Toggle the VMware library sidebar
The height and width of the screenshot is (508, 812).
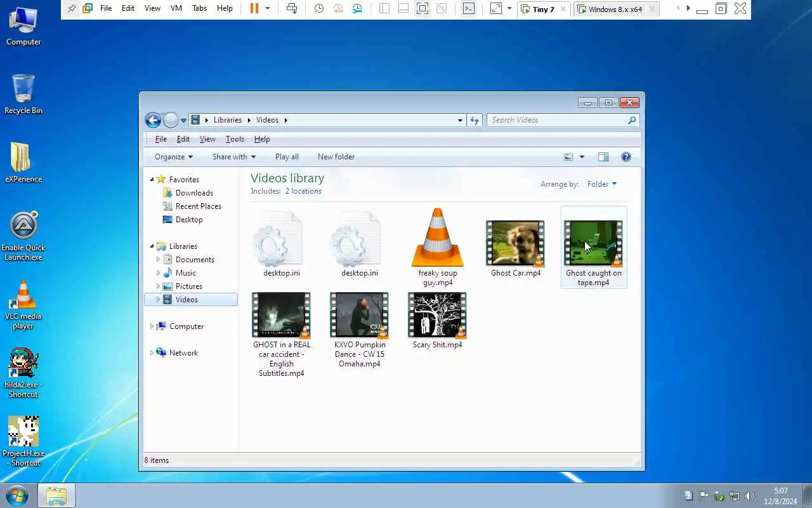click(x=384, y=8)
